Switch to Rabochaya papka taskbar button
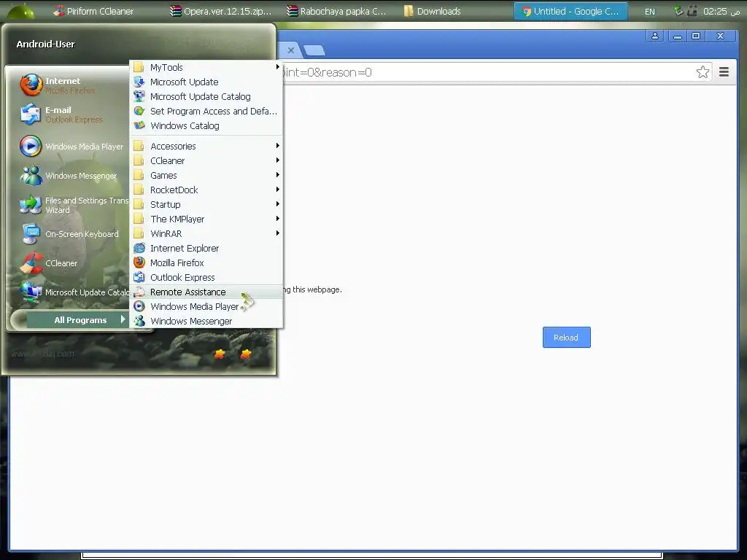 coord(337,11)
